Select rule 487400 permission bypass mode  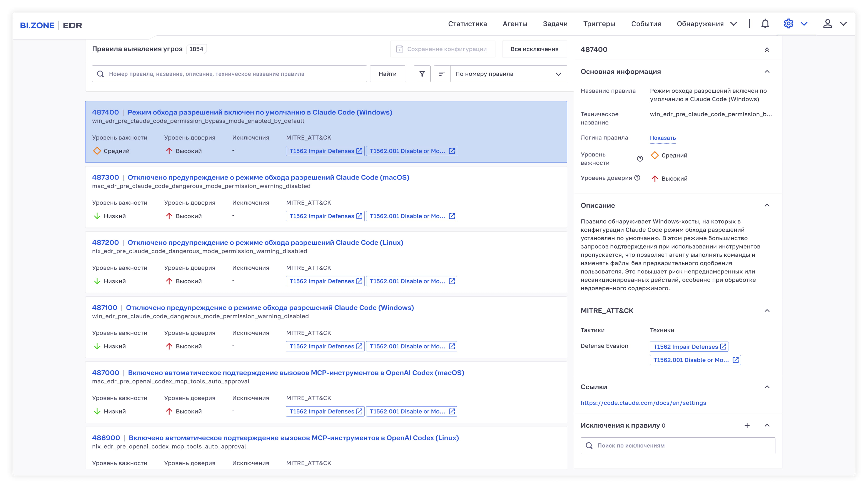259,112
